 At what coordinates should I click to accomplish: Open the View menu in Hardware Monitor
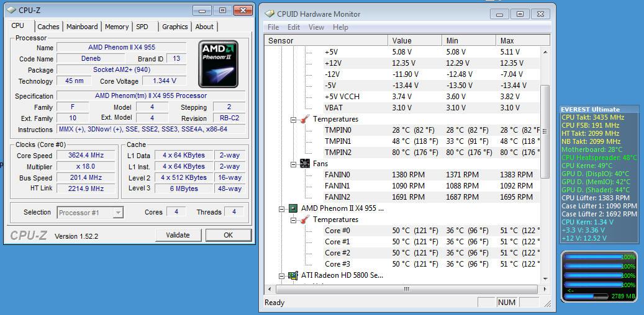316,27
